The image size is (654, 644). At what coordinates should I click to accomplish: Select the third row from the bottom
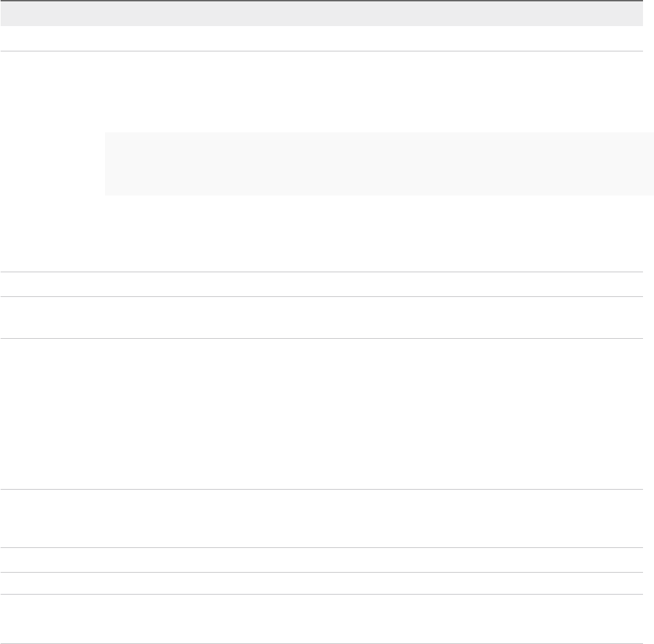tap(321, 560)
